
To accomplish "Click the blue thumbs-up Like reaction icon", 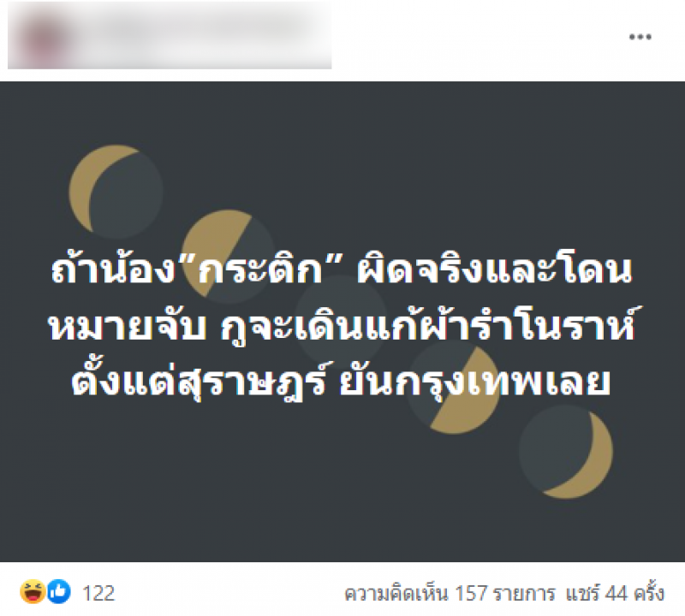I will tap(58, 591).
